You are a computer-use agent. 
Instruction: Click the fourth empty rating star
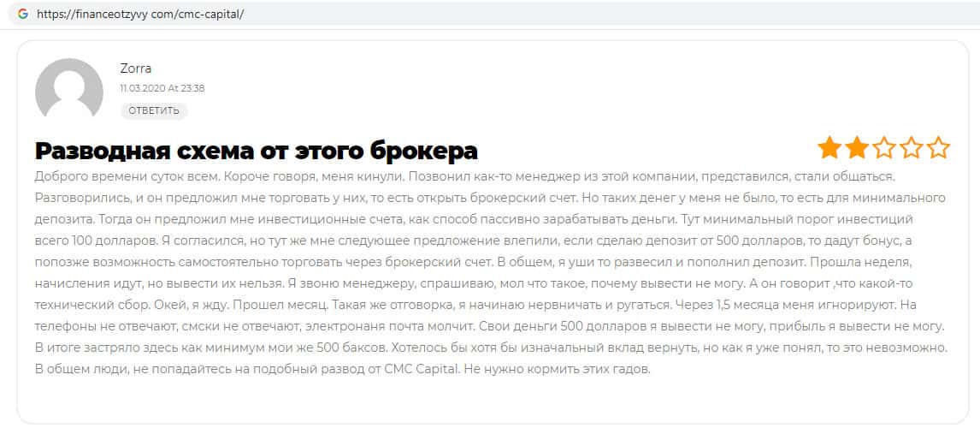coord(912,148)
